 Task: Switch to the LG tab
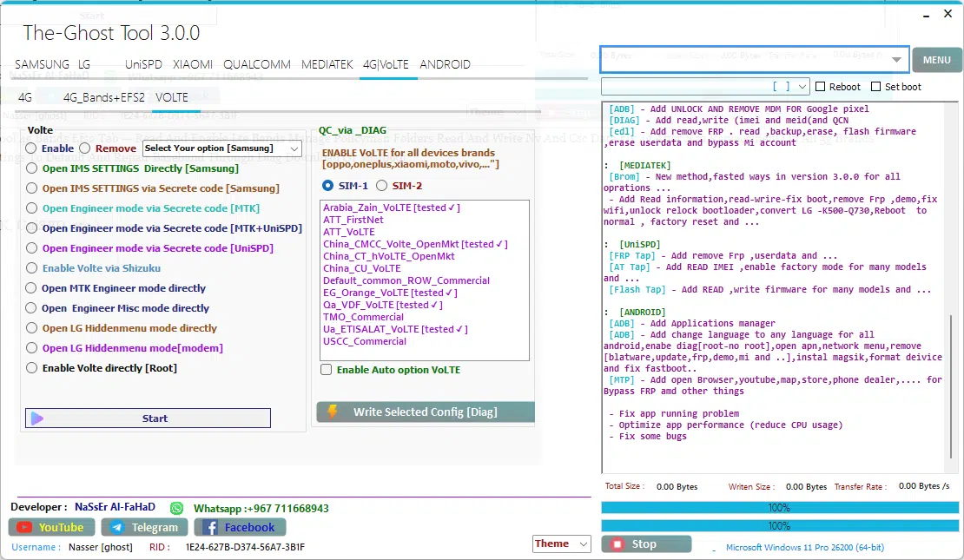[x=84, y=64]
